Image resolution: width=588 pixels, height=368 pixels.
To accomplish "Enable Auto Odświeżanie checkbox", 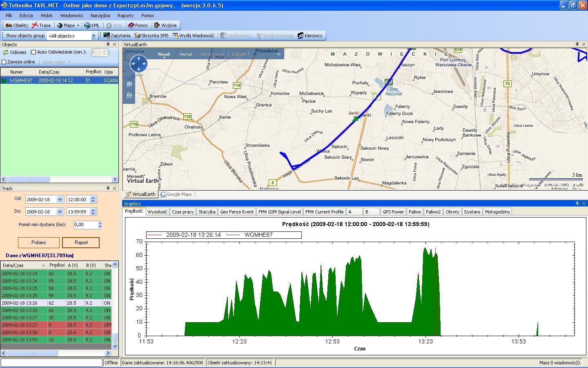I will [34, 52].
